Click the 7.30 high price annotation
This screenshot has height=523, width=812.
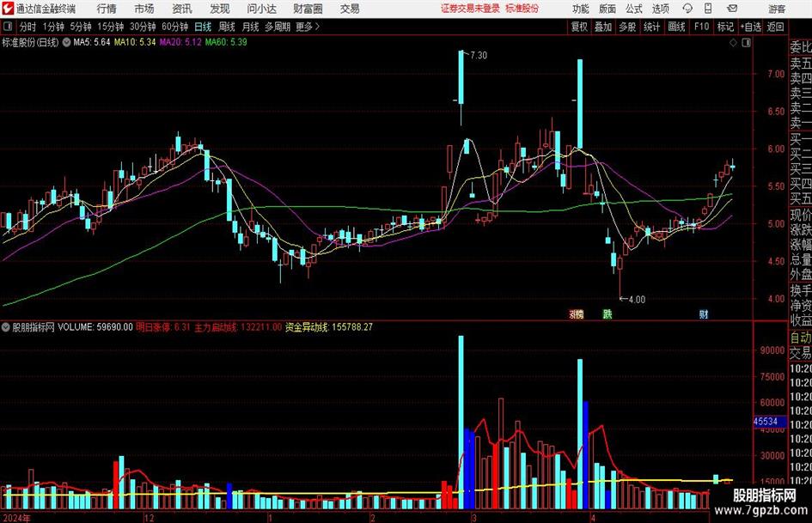click(x=479, y=56)
